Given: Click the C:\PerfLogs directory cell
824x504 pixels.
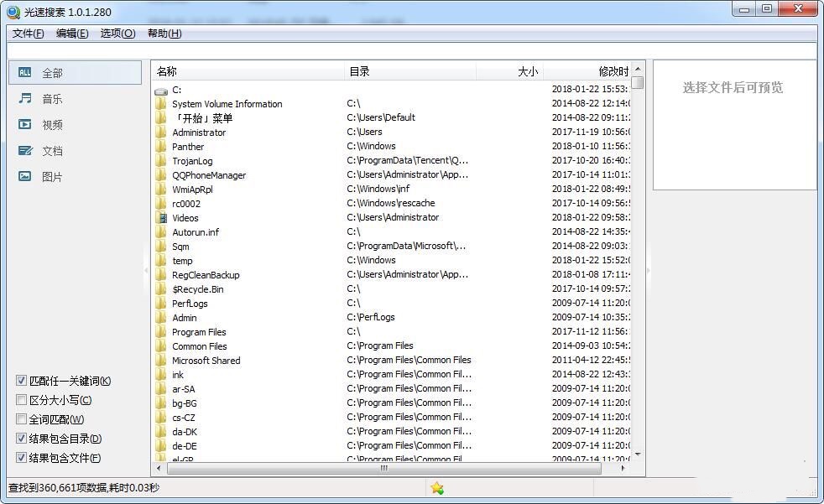Looking at the screenshot, I should (x=371, y=317).
